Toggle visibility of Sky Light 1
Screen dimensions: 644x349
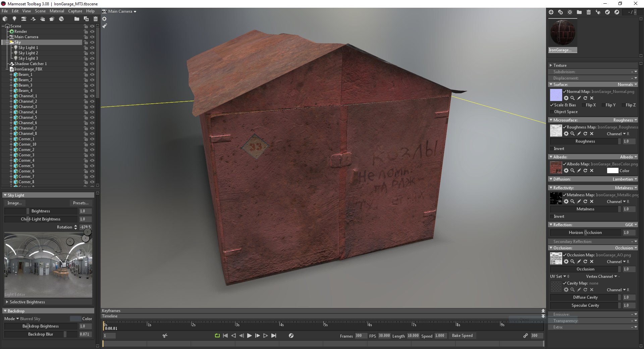click(92, 48)
